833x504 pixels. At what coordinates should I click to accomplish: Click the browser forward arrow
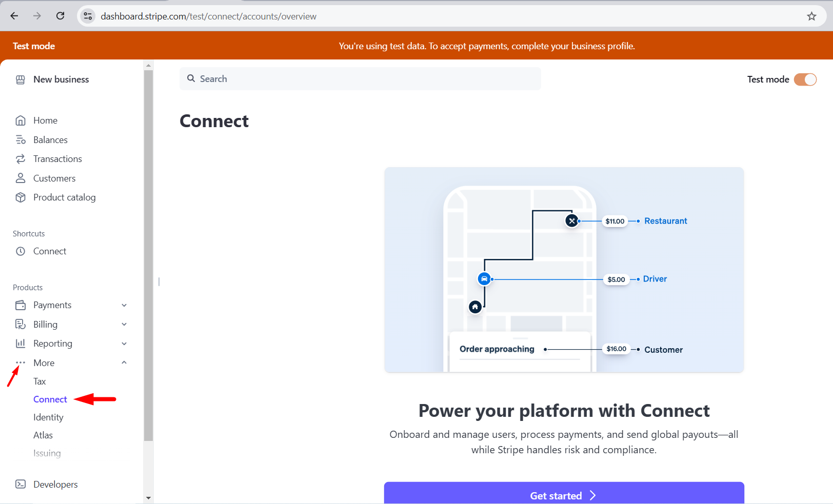(37, 16)
